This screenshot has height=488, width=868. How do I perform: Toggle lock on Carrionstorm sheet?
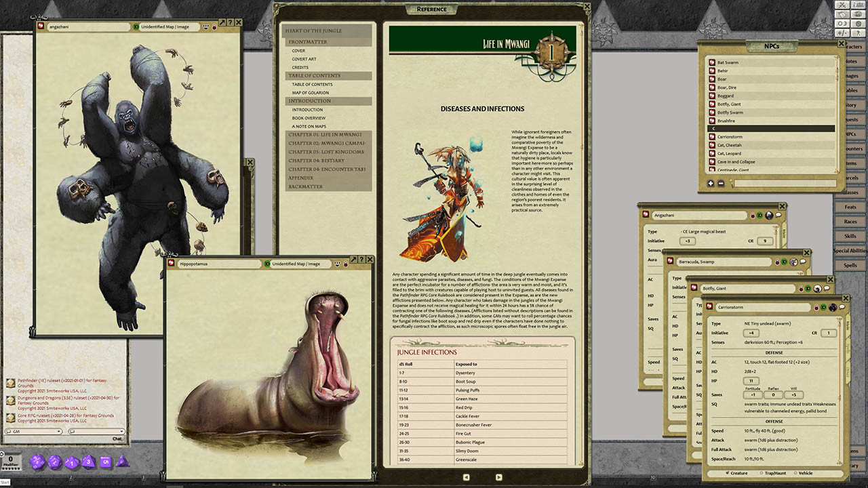pyautogui.click(x=816, y=308)
